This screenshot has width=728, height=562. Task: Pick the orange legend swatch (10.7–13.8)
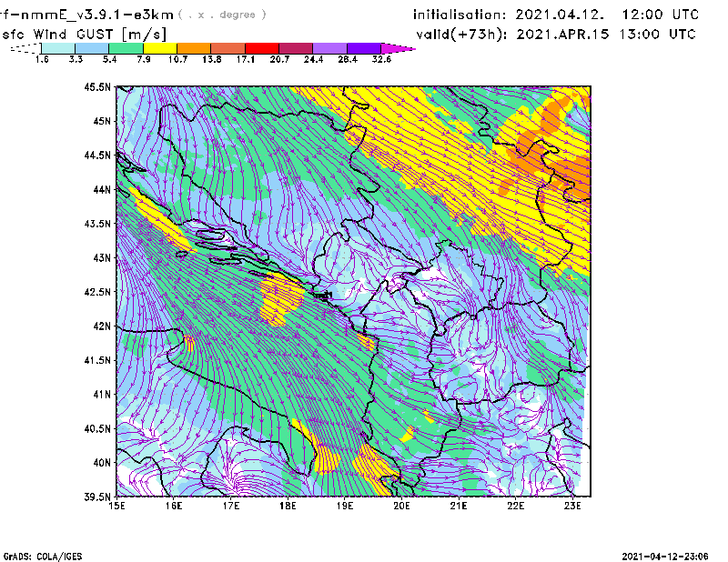[194, 48]
